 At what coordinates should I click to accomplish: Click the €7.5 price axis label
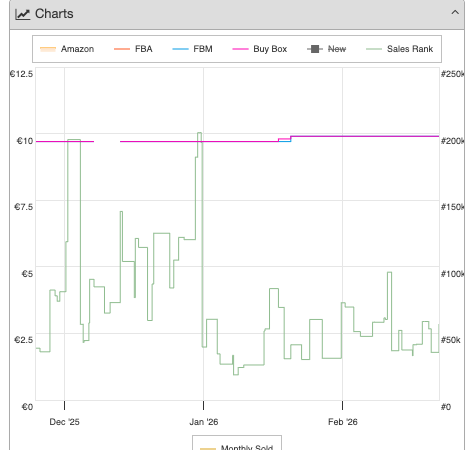(x=23, y=207)
